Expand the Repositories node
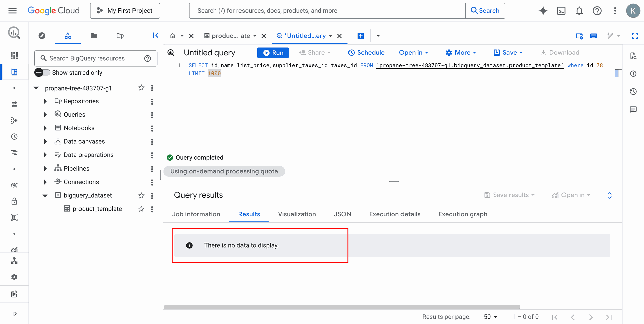Image resolution: width=644 pixels, height=324 pixels. click(45, 101)
